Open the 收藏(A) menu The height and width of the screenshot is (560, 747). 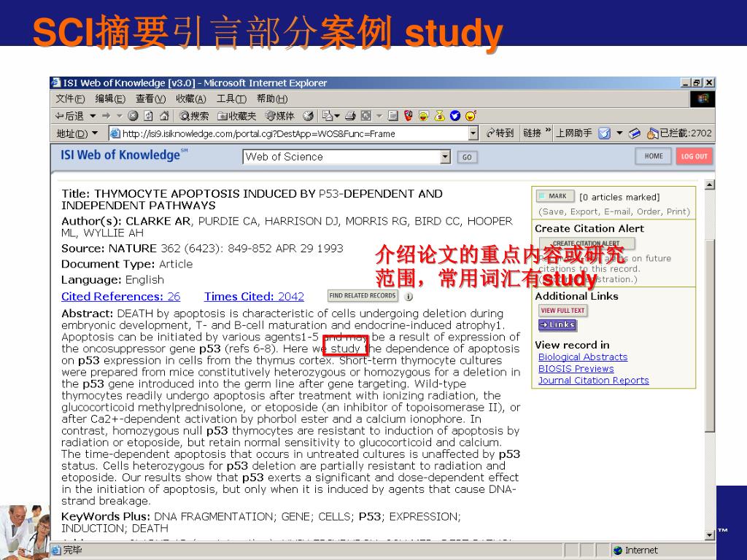[191, 98]
